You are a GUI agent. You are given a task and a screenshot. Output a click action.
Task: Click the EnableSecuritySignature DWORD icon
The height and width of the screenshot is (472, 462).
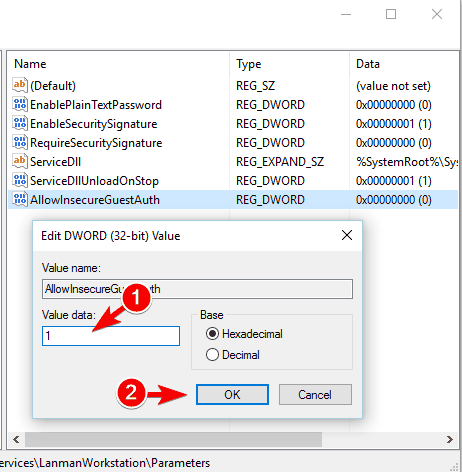[x=20, y=123]
